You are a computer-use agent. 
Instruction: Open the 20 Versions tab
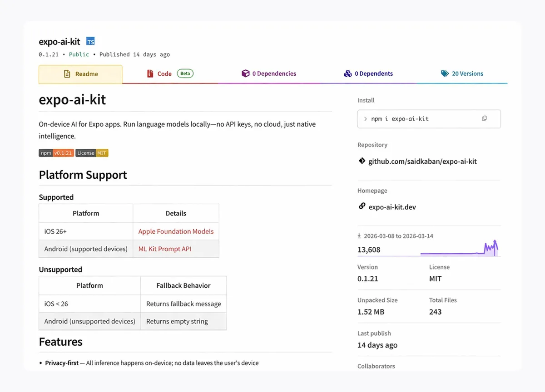click(x=462, y=74)
